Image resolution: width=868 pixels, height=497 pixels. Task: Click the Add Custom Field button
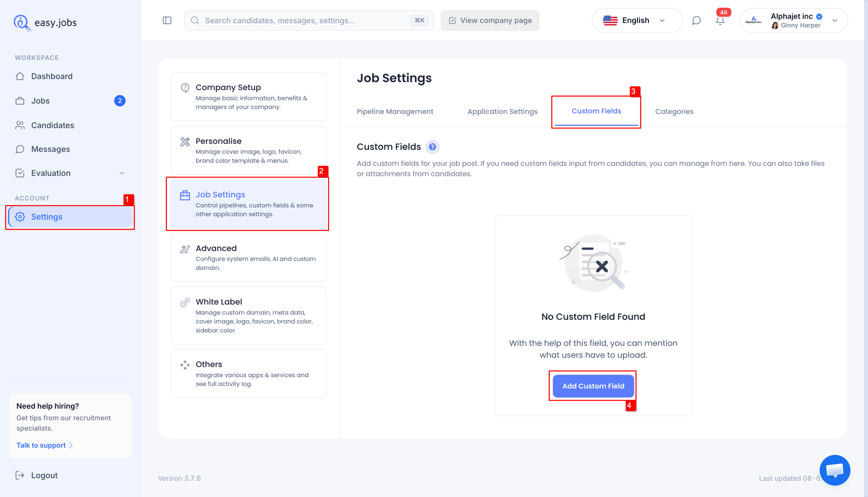[x=593, y=386]
